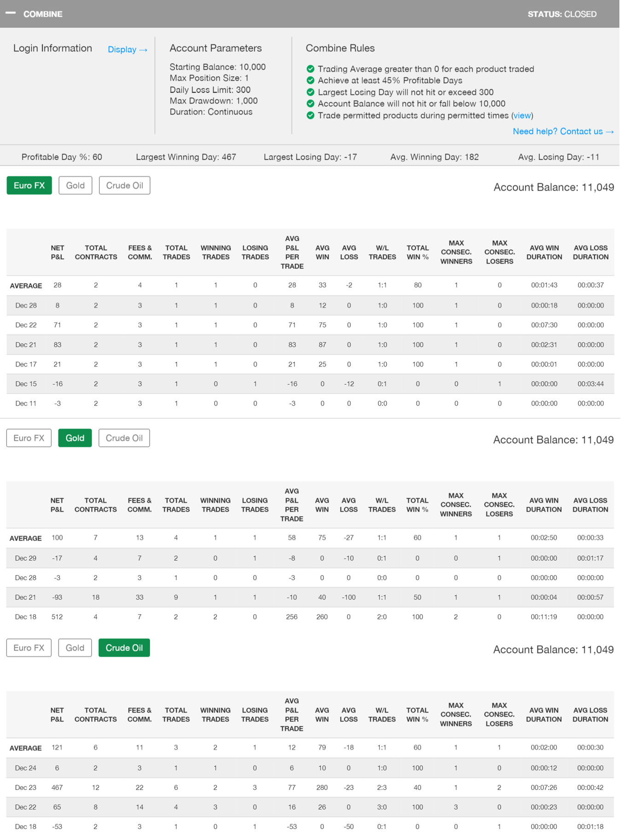Click the STATUS: CLOSED label in header

[562, 14]
